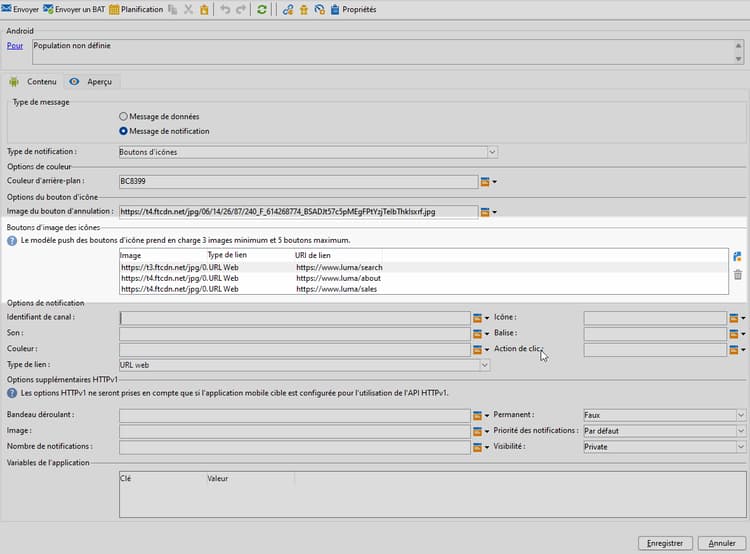Viewport: 750px width, 554px height.
Task: Click the HTTPv1 options info icon
Action: point(12,393)
